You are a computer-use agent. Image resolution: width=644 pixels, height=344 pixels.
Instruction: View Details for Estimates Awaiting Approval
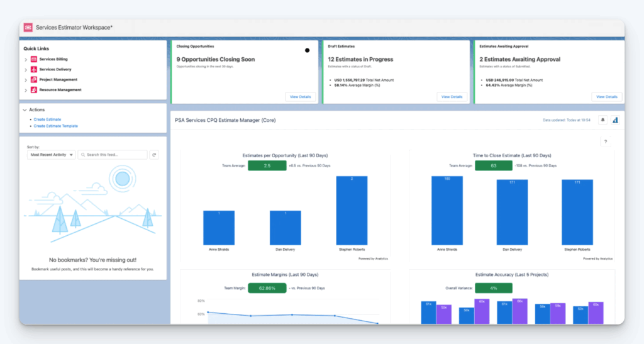click(x=606, y=97)
